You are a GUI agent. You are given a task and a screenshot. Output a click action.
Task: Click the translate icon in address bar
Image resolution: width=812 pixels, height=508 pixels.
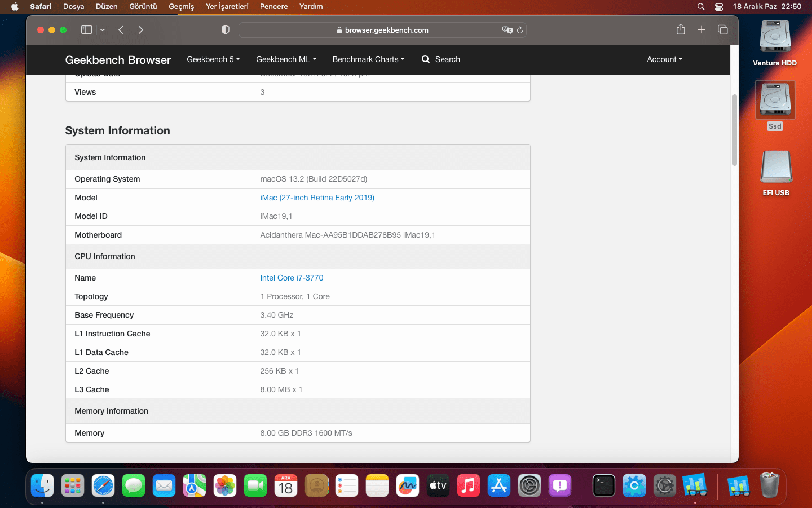(507, 30)
